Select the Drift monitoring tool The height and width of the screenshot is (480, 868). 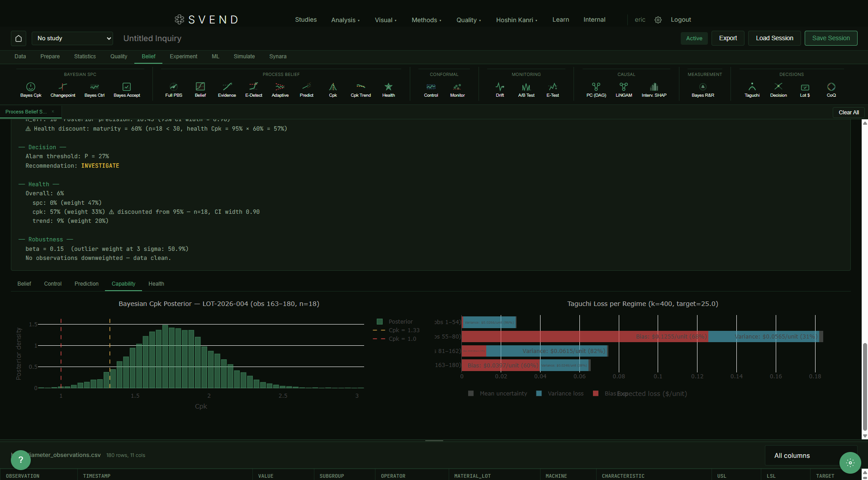point(500,89)
